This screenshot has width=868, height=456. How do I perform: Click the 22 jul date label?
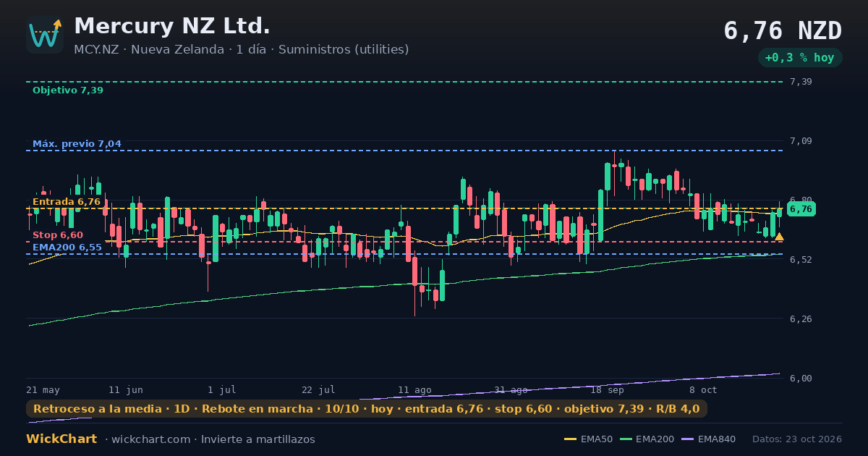pyautogui.click(x=318, y=390)
